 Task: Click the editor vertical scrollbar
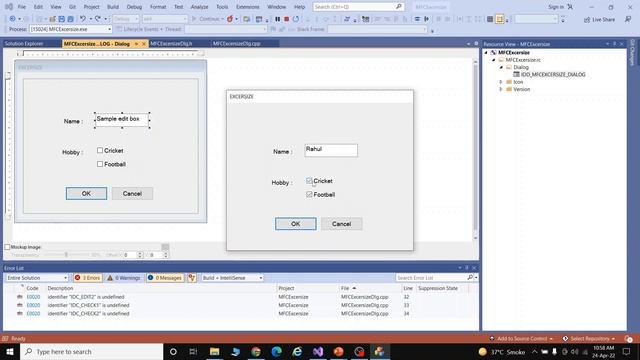[x=475, y=150]
